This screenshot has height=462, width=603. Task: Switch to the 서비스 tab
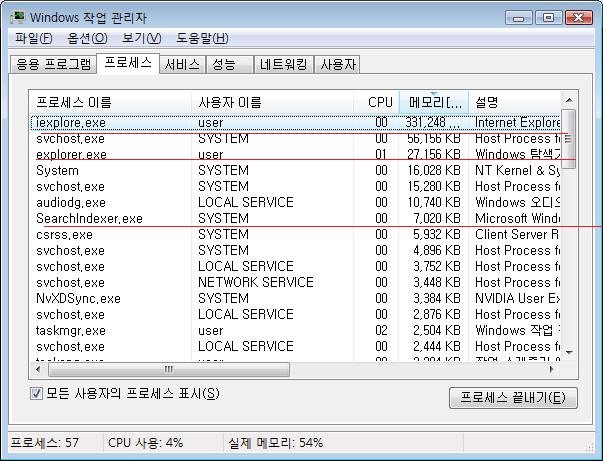point(182,65)
